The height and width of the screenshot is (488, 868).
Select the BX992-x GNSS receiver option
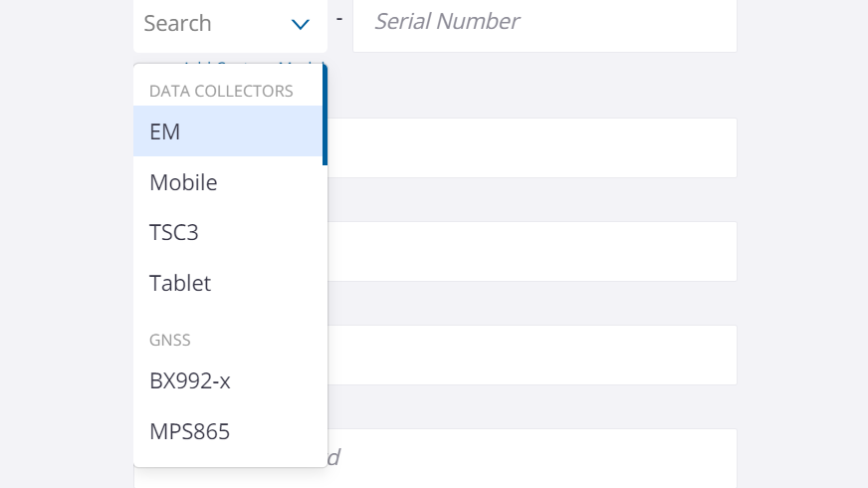click(x=229, y=380)
